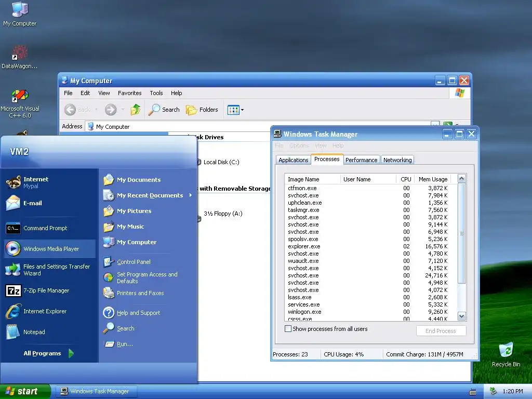Select taskmgr.exe process row

coord(368,210)
